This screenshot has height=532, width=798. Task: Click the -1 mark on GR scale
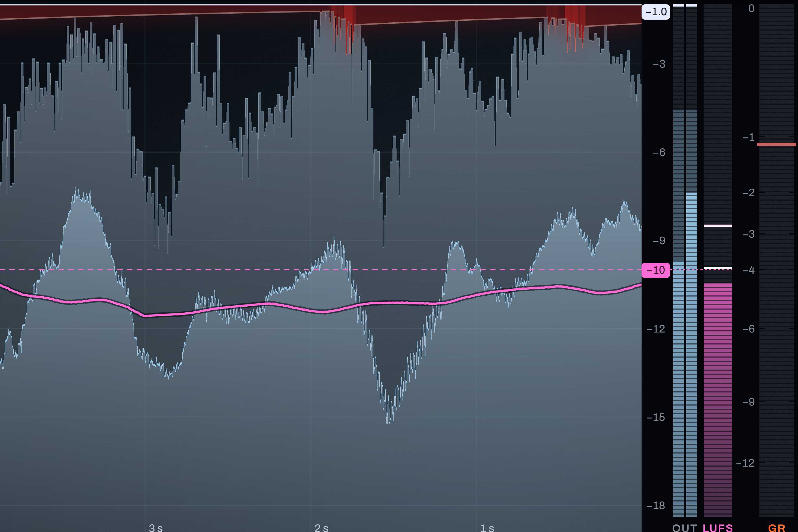click(748, 137)
